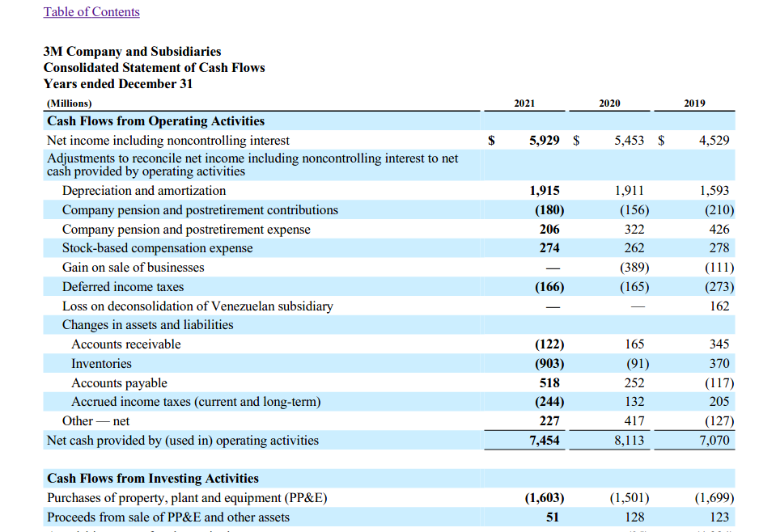Select the 262 stock compensation value

[x=634, y=248]
